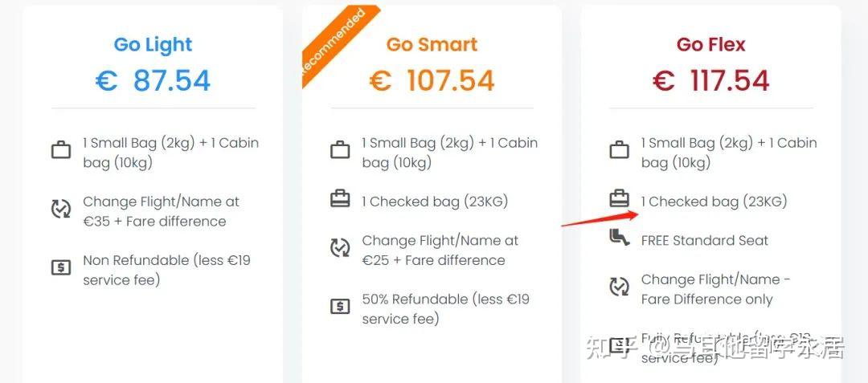This screenshot has height=383, width=868.
Task: Click the Go Light change flight icon
Action: [x=61, y=209]
